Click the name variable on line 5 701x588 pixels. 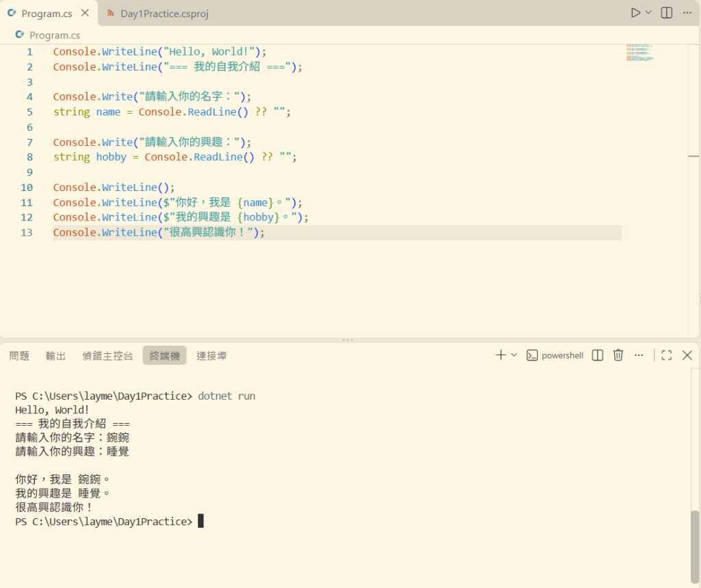click(108, 112)
